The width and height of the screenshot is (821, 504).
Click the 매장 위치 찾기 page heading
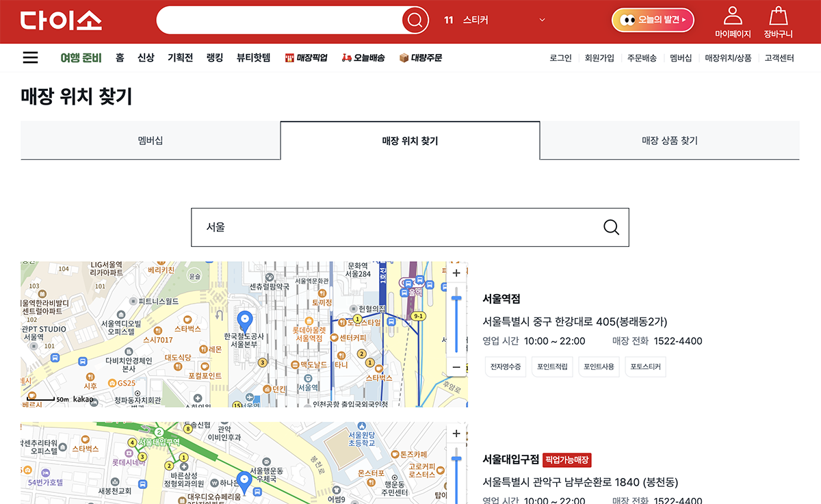(76, 97)
